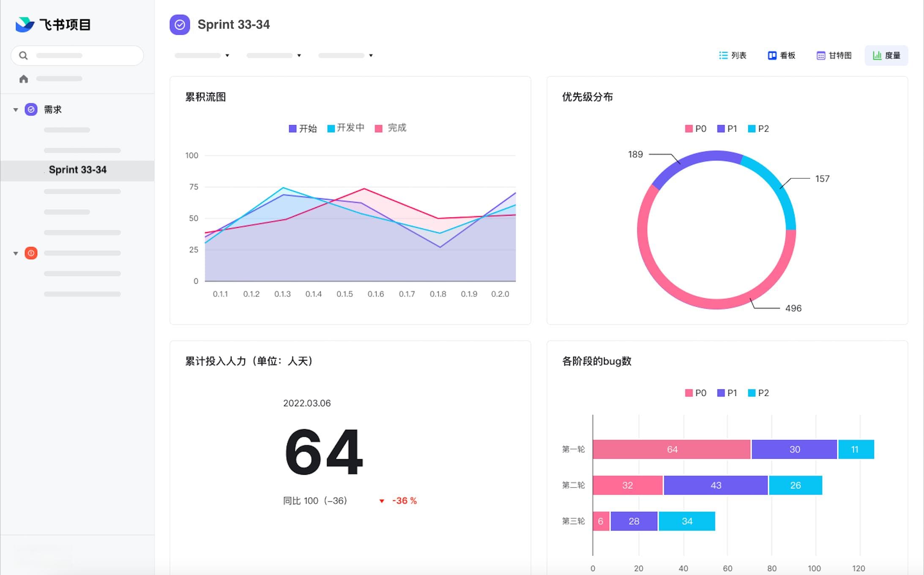Click the red down triangle next to -36 %
The width and height of the screenshot is (924, 575).
(382, 501)
